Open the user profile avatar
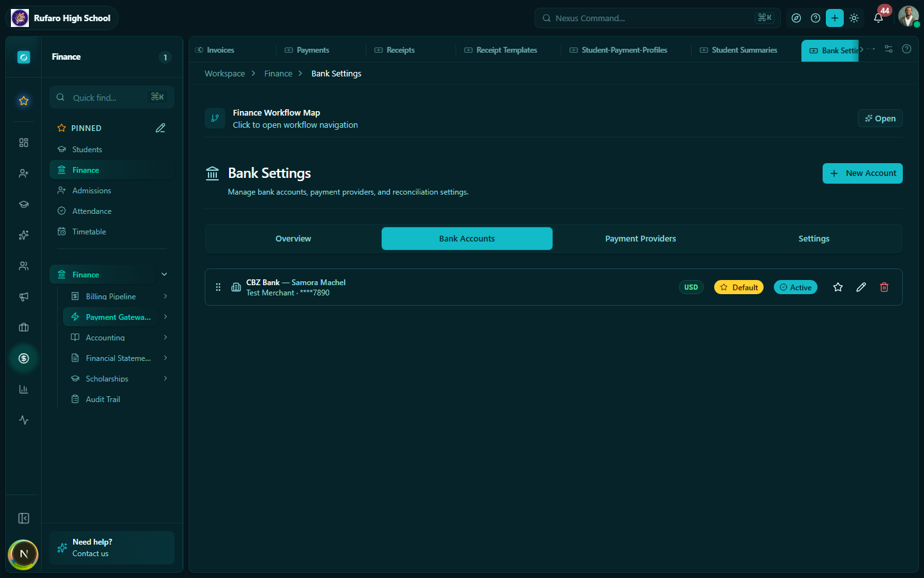 (x=909, y=17)
